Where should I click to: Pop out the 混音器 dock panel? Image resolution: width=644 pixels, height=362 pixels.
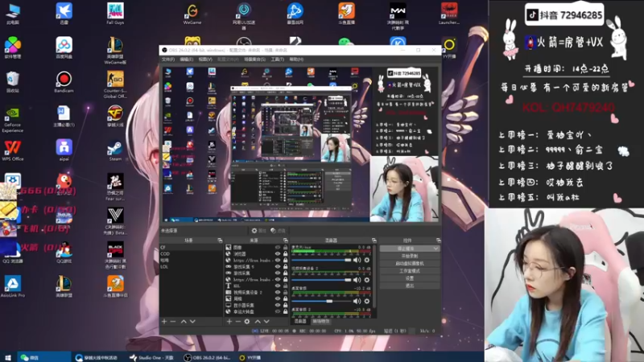pos(374,241)
